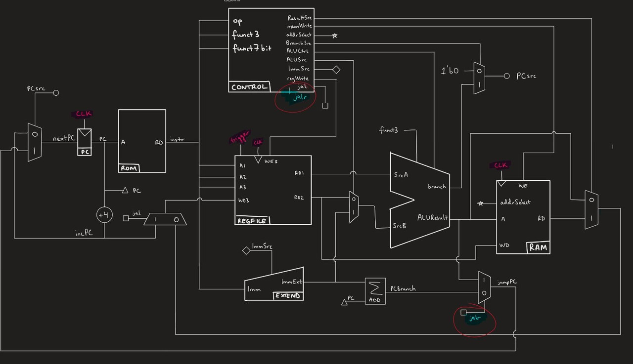Click the A1 port on REGFILE

tap(242, 165)
